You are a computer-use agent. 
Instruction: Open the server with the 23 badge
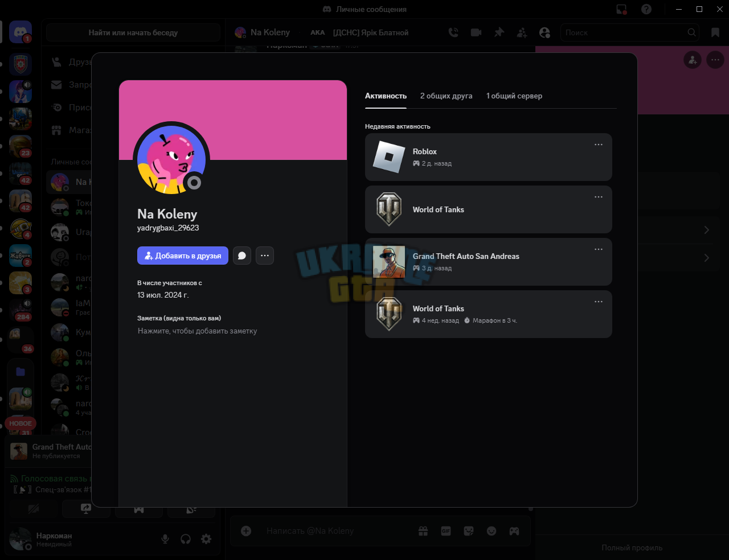[21, 145]
